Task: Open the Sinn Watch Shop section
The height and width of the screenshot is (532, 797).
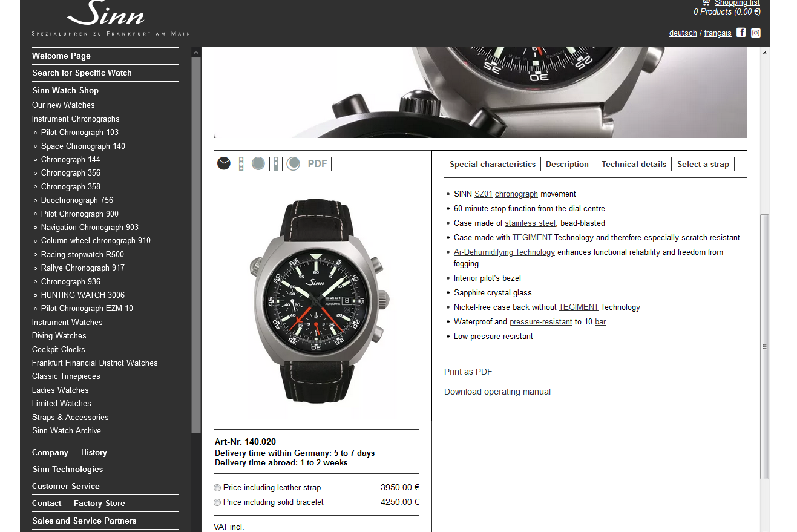Action: coord(65,90)
